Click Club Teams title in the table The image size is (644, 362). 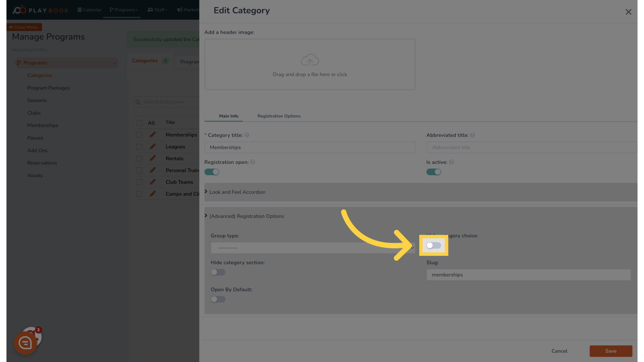(179, 182)
